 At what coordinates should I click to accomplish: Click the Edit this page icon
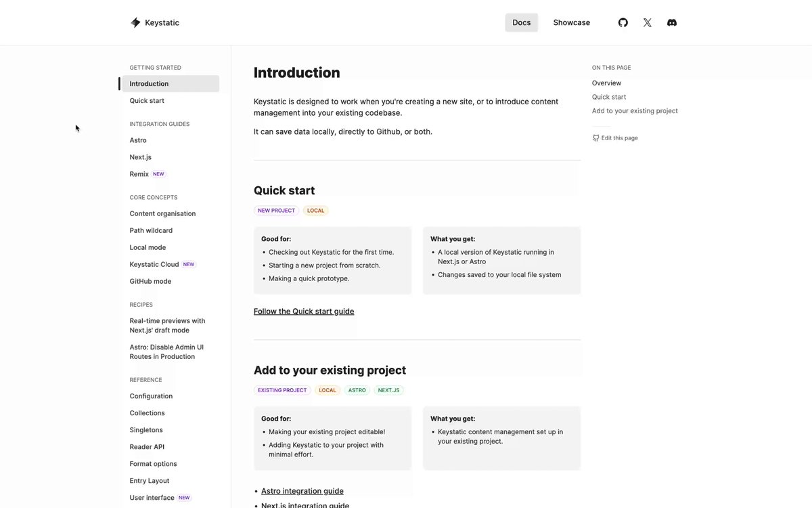[x=595, y=137]
